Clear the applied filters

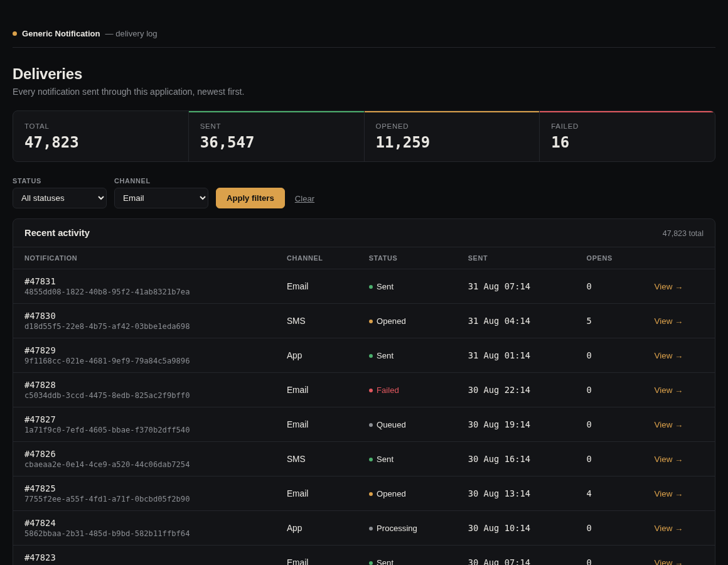(304, 199)
